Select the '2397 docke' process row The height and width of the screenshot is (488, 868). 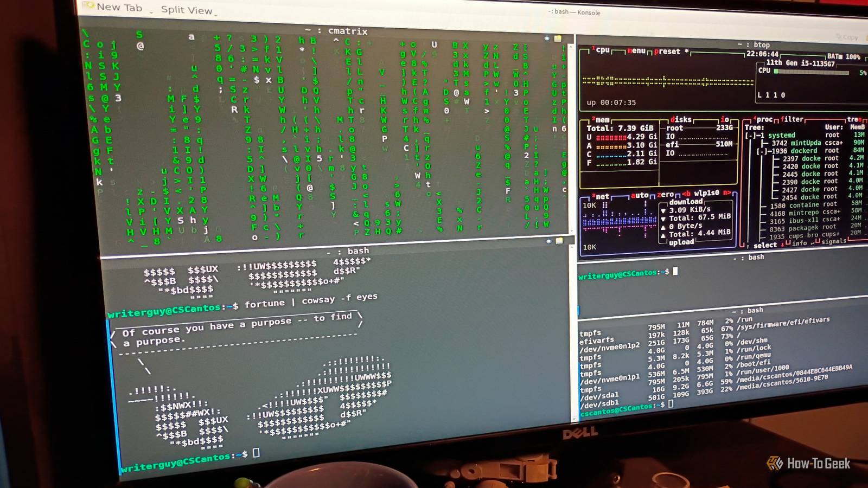[820, 158]
